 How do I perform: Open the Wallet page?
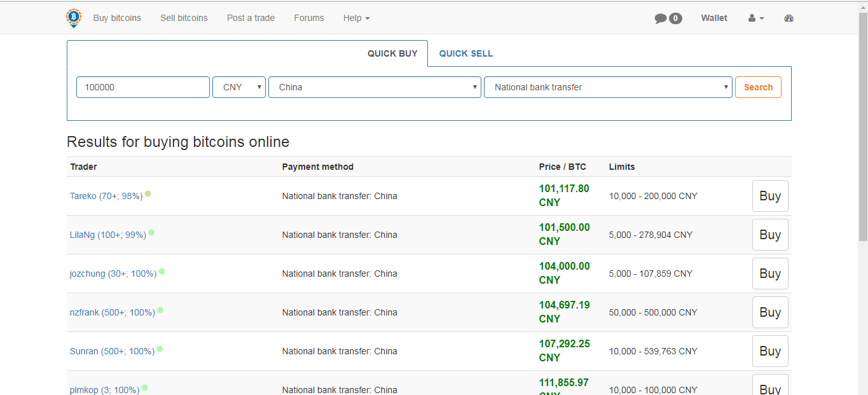714,18
